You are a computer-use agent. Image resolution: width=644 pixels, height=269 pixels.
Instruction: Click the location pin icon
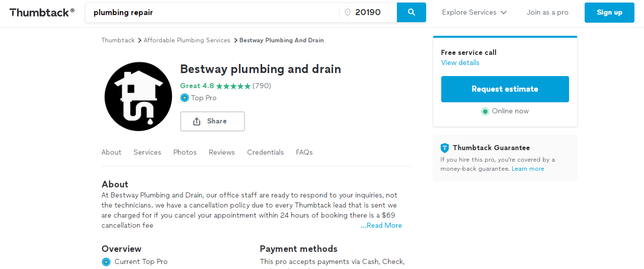click(x=347, y=13)
